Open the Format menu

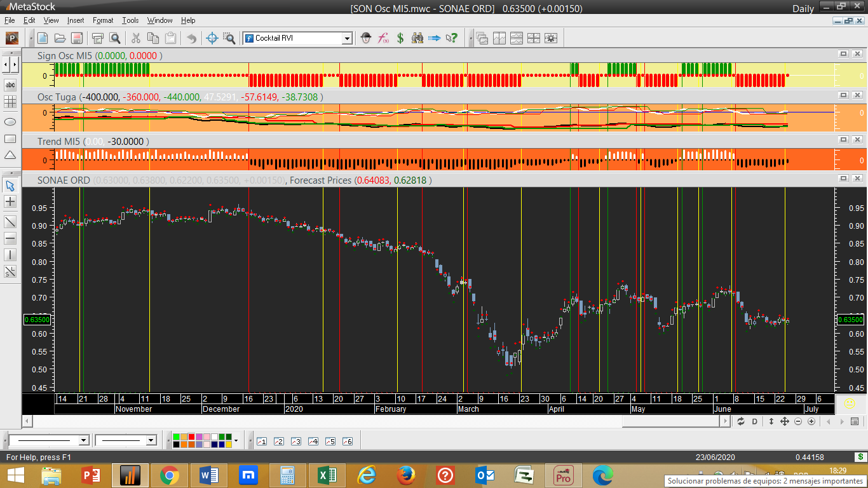click(x=102, y=20)
